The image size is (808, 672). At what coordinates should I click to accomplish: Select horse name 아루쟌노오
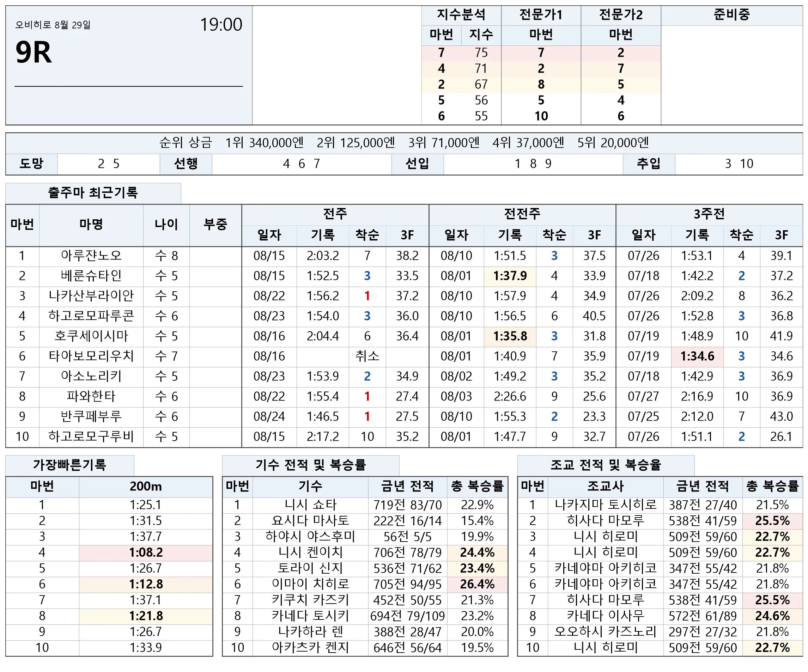(x=91, y=256)
